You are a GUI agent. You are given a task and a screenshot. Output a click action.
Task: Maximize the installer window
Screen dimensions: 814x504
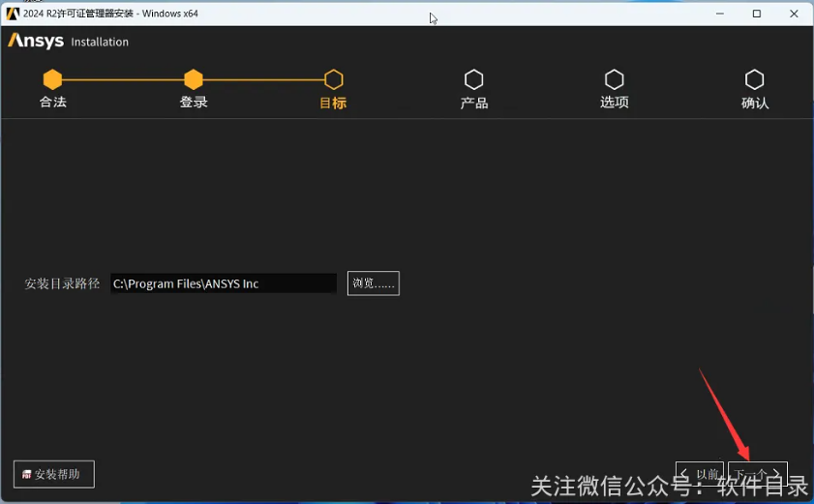(756, 14)
